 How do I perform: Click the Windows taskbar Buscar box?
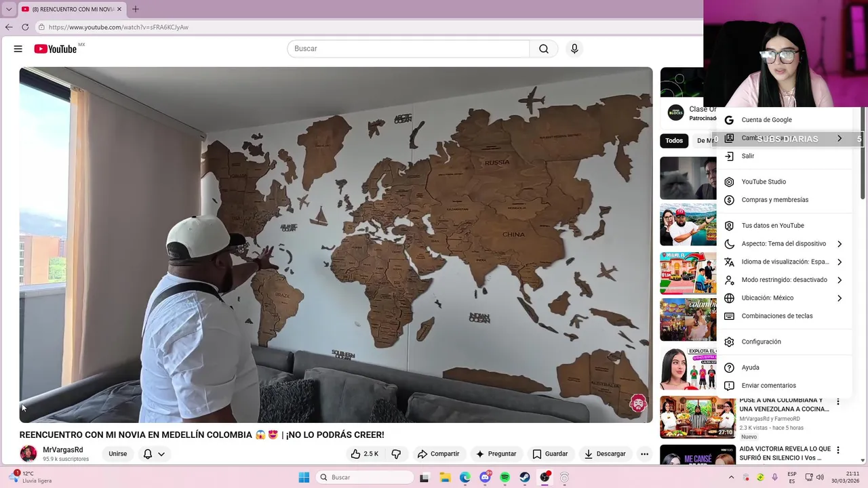pyautogui.click(x=365, y=477)
